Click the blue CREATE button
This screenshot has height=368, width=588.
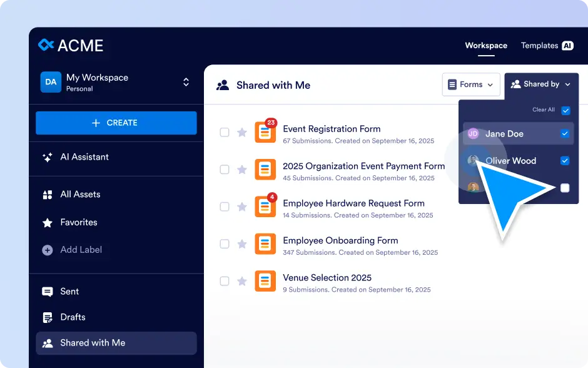coord(116,123)
